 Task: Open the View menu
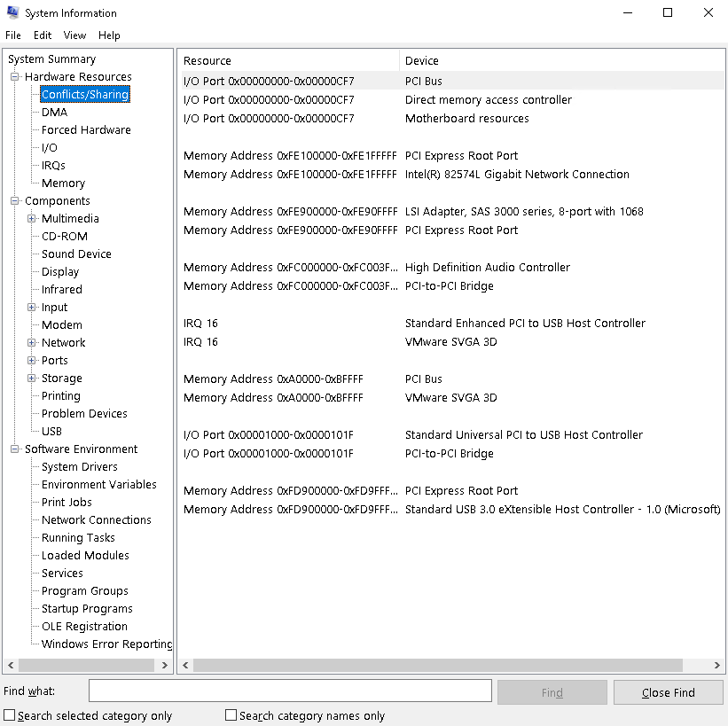(x=74, y=35)
